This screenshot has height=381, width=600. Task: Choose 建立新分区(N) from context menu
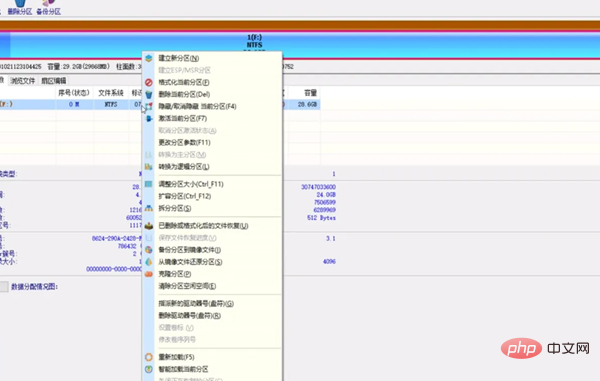179,58
